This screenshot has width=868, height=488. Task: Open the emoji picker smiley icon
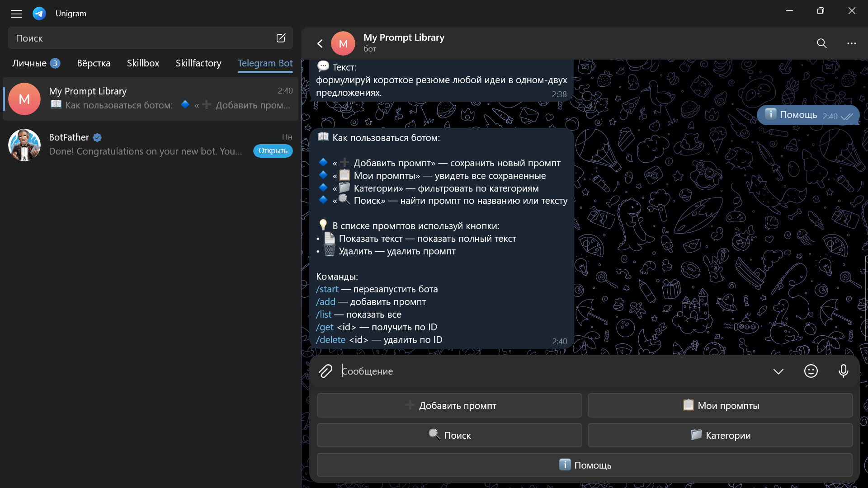[x=811, y=371]
